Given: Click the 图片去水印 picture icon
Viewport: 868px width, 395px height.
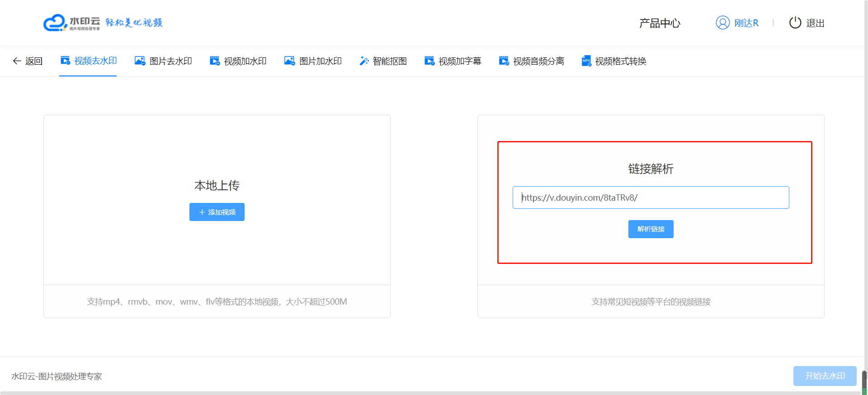Looking at the screenshot, I should tap(140, 61).
